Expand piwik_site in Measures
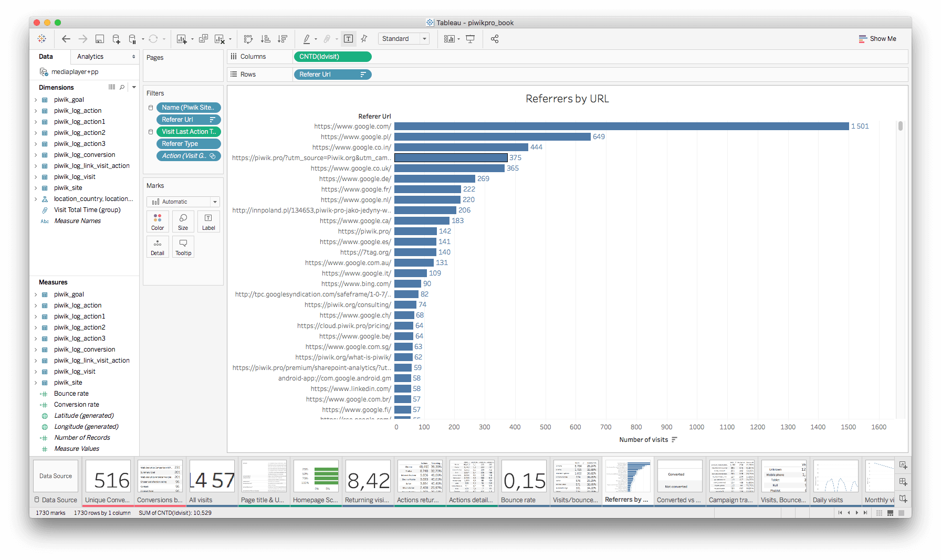Image resolution: width=941 pixels, height=560 pixels. (x=36, y=383)
